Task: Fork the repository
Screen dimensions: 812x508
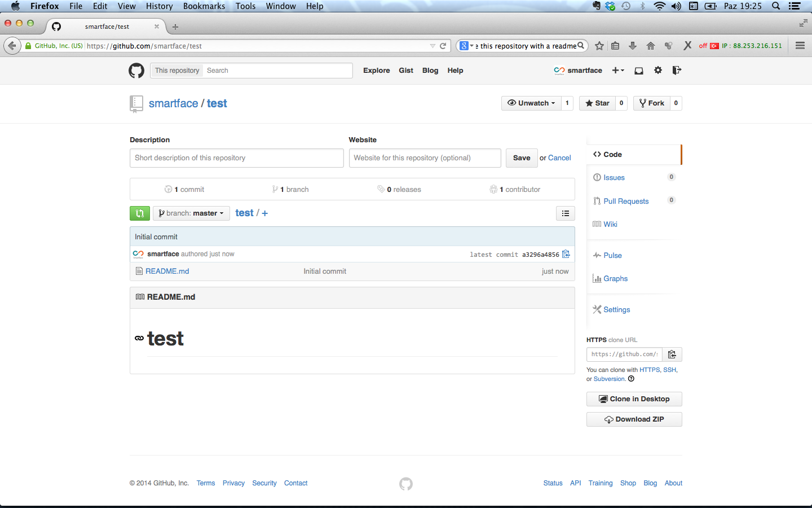Action: click(652, 103)
